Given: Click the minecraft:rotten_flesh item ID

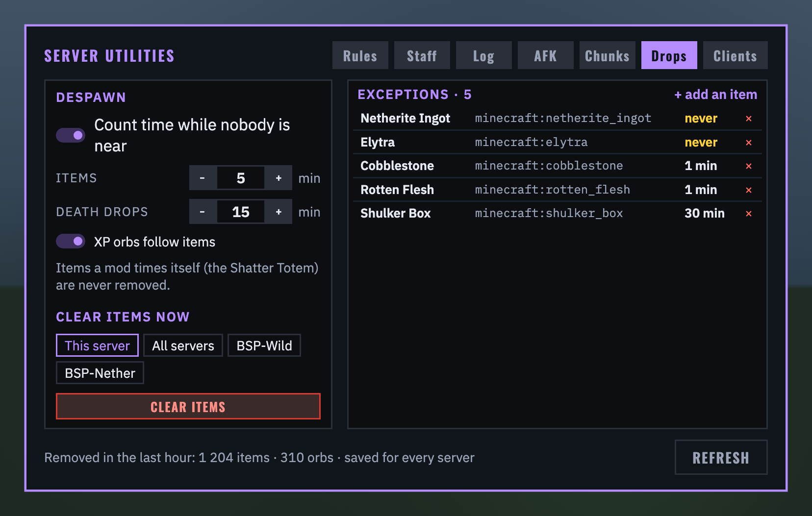Looking at the screenshot, I should [x=553, y=190].
